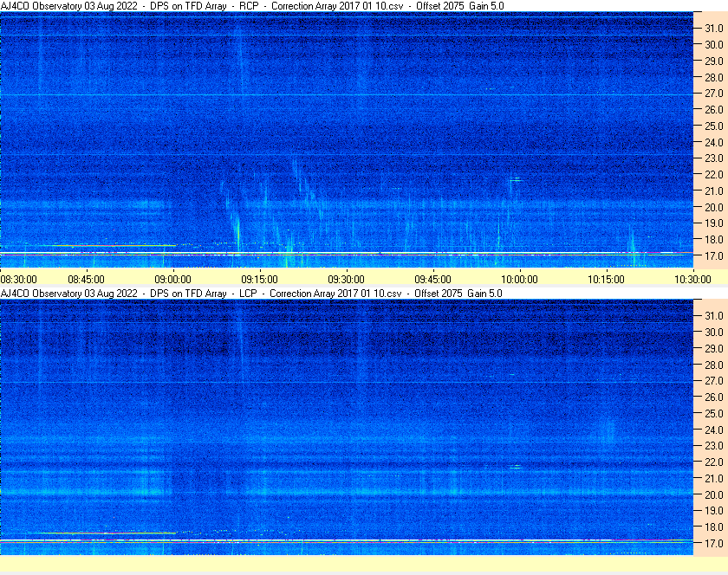Image resolution: width=728 pixels, height=575 pixels.
Task: Click the 22.0 frequency label on LCP plot
Action: [x=714, y=462]
